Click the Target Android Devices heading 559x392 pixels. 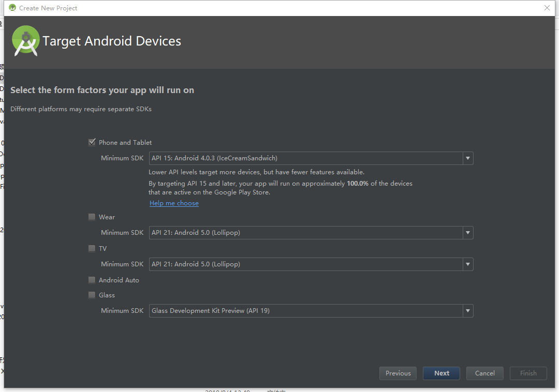click(x=112, y=41)
